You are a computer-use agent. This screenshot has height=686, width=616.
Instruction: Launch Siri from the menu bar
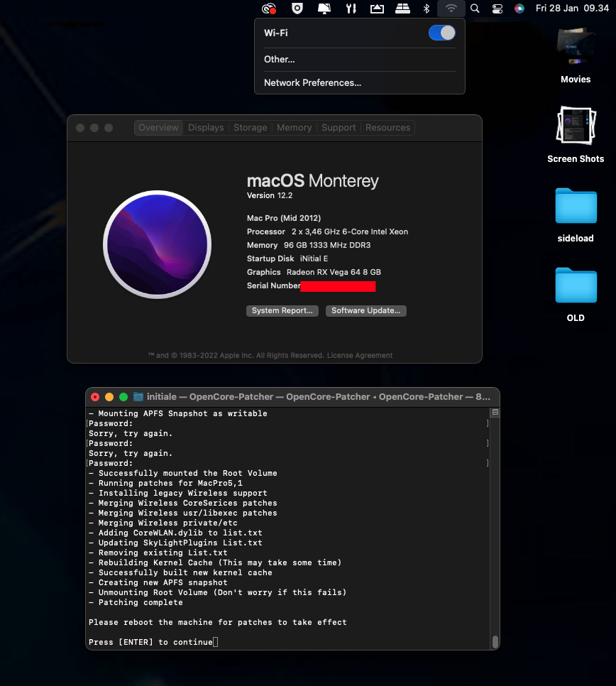pos(519,9)
